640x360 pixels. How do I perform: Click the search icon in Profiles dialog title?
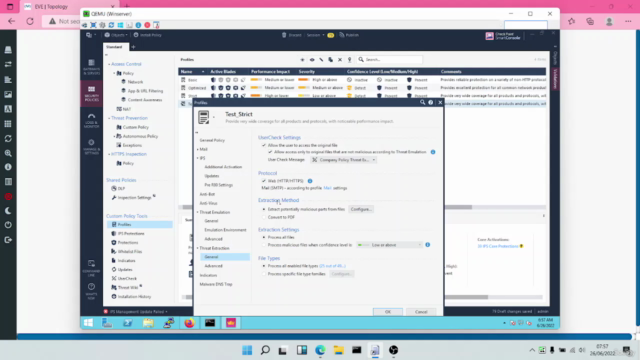(x=422, y=102)
